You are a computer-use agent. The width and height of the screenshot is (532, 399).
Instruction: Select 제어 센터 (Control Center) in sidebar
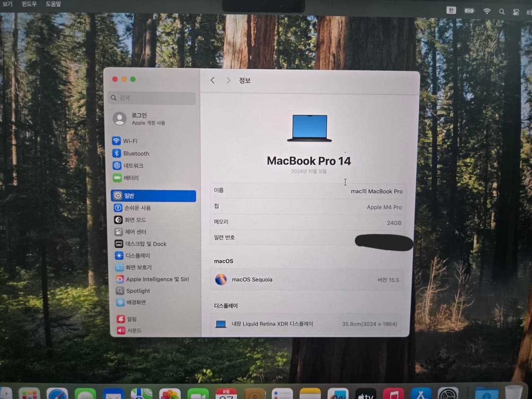tap(135, 232)
